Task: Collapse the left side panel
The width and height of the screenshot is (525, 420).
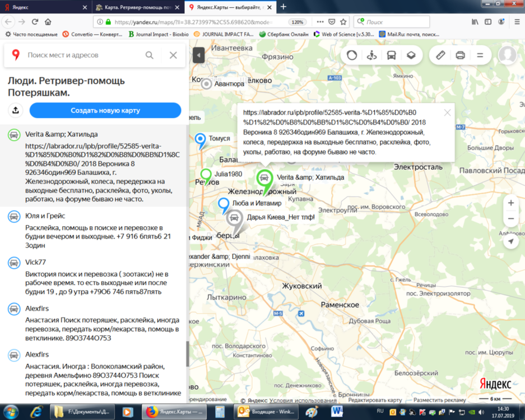Action: point(198,55)
